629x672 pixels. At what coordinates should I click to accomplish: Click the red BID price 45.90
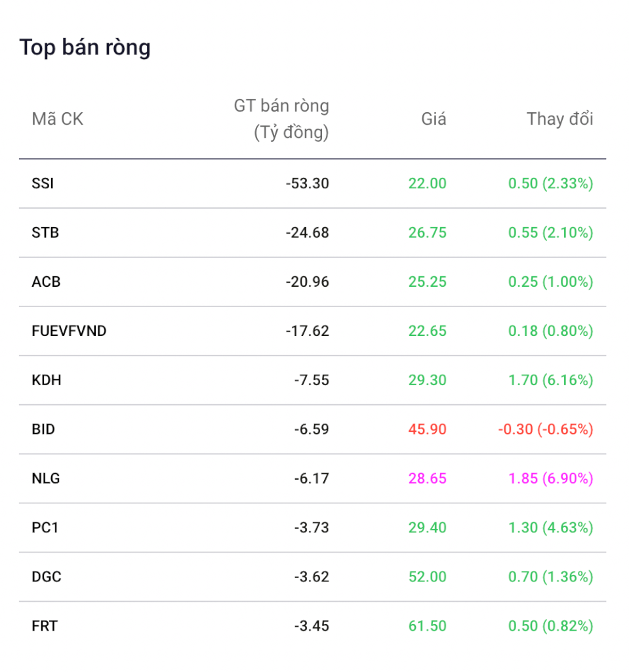[427, 429]
